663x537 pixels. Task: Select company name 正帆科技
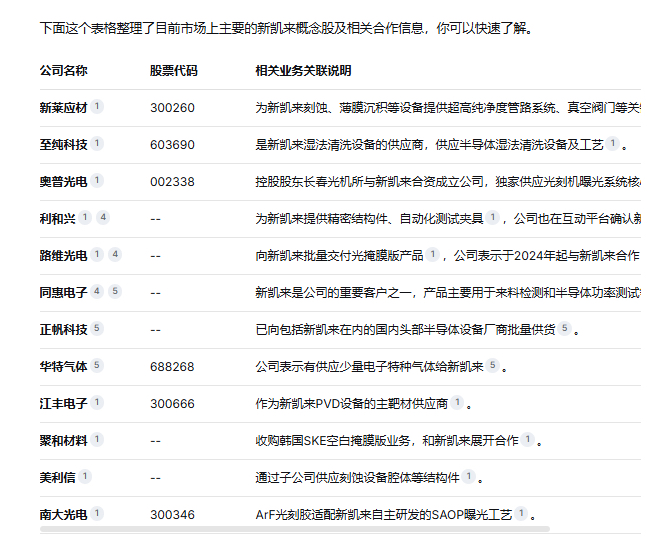[63, 330]
